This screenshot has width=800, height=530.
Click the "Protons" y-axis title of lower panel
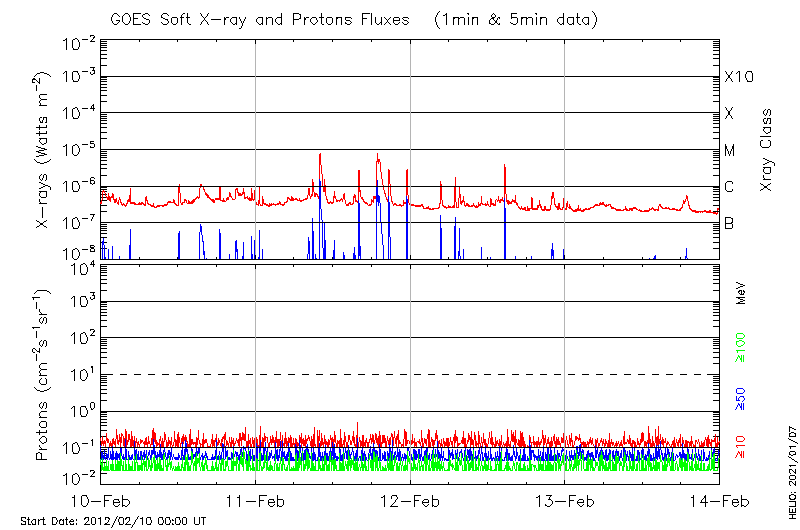tap(44, 375)
